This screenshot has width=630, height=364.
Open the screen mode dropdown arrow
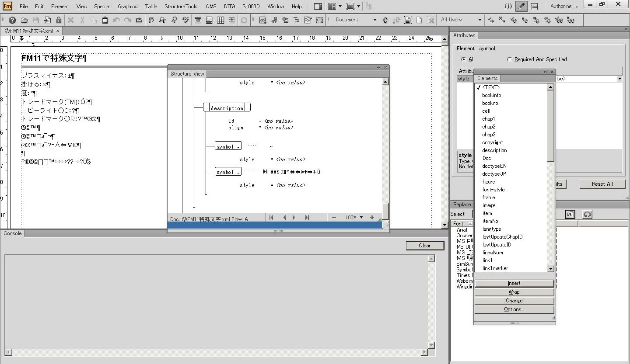(x=358, y=7)
